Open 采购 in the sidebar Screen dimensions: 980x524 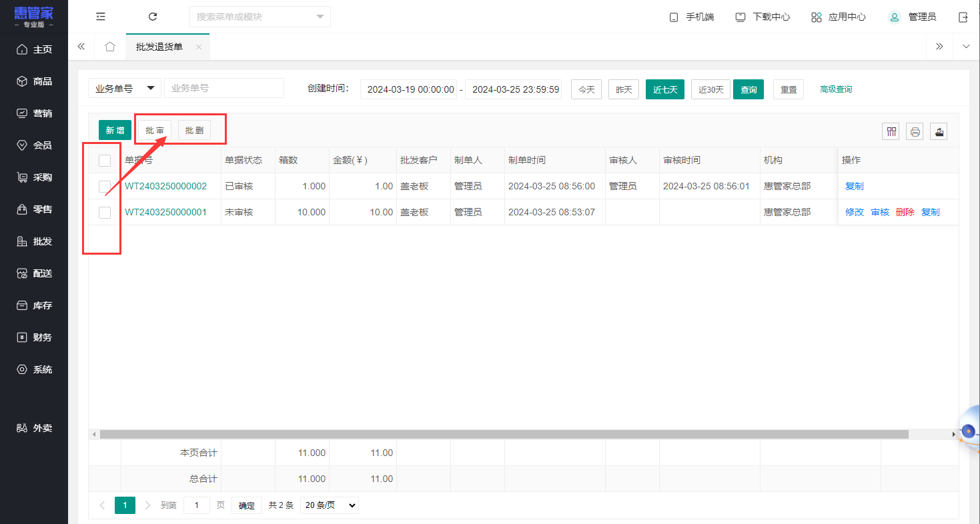click(x=34, y=177)
